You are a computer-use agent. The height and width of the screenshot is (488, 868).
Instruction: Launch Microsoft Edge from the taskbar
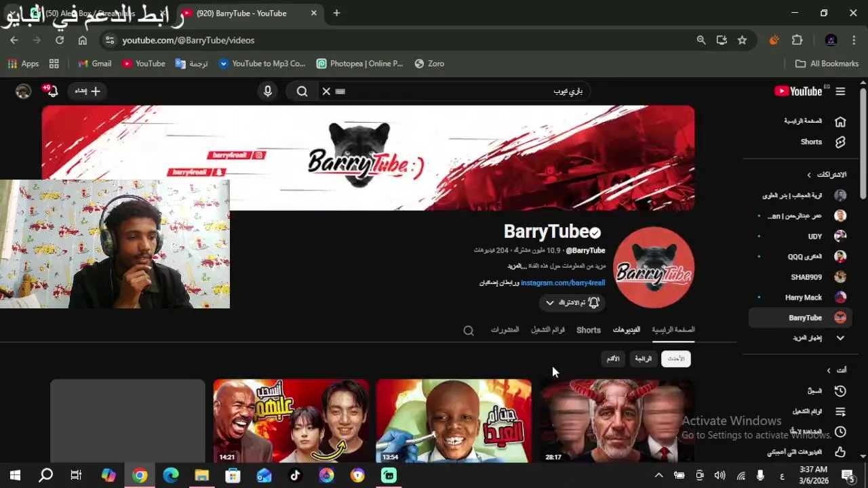(170, 475)
